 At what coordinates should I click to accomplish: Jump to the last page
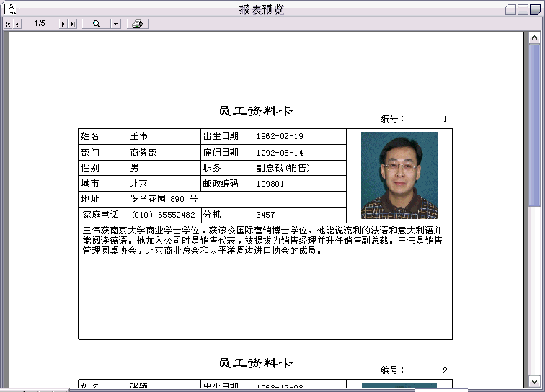click(x=72, y=24)
